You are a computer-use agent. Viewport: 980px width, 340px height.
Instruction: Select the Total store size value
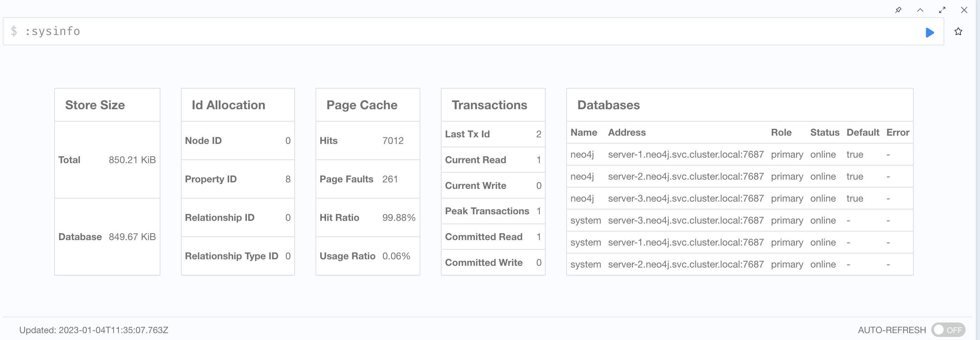click(132, 160)
